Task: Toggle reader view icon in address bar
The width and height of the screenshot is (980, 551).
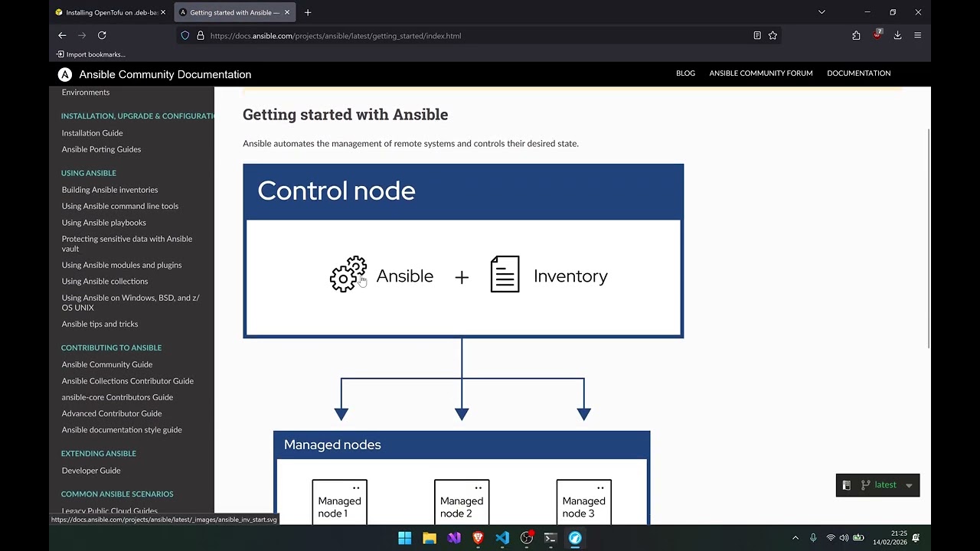Action: tap(757, 35)
